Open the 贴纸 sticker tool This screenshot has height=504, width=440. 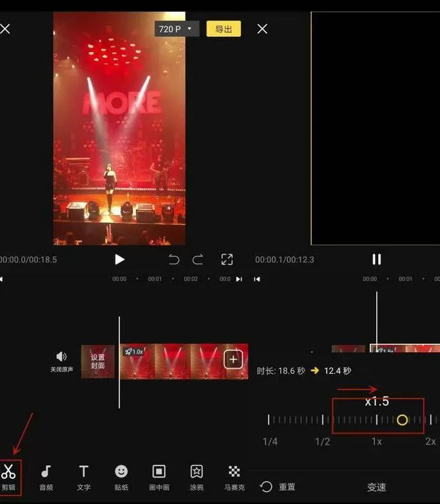click(121, 478)
